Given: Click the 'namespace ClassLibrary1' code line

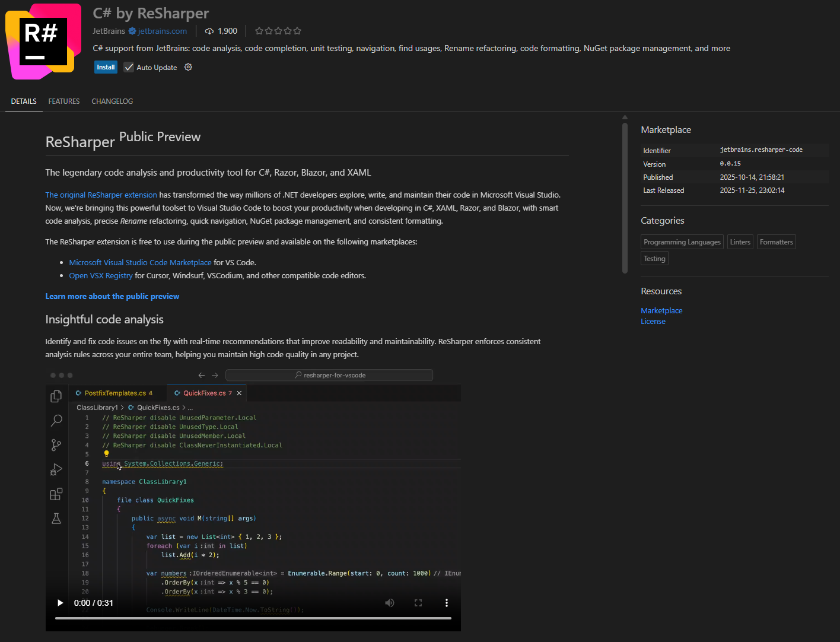Looking at the screenshot, I should 144,482.
